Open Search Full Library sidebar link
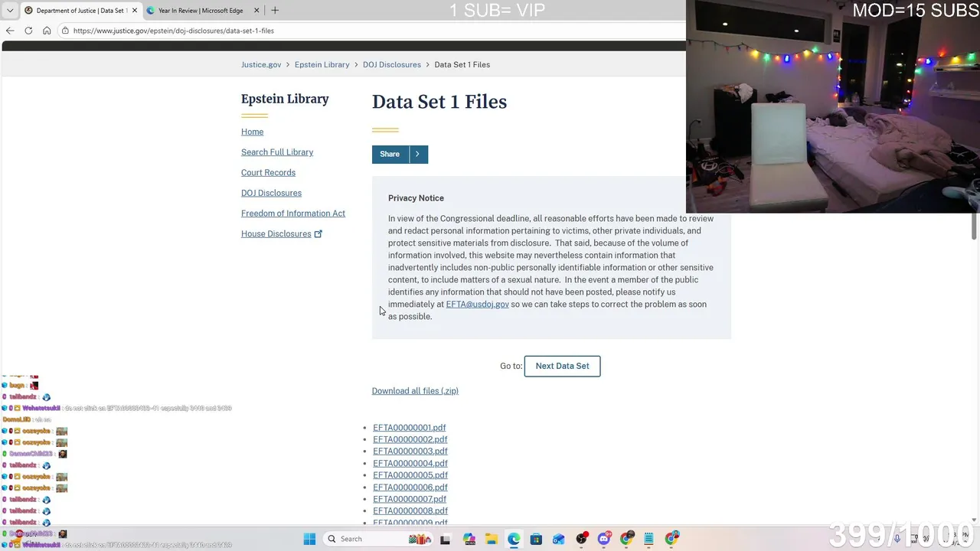This screenshot has width=980, height=551. click(x=277, y=152)
